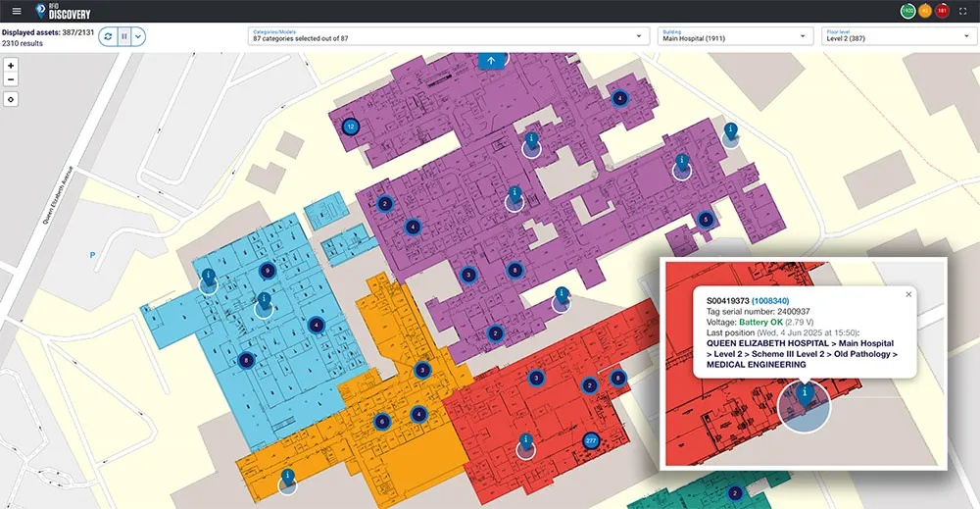Select the info pin outside the buildings on the beige ground

731,132
